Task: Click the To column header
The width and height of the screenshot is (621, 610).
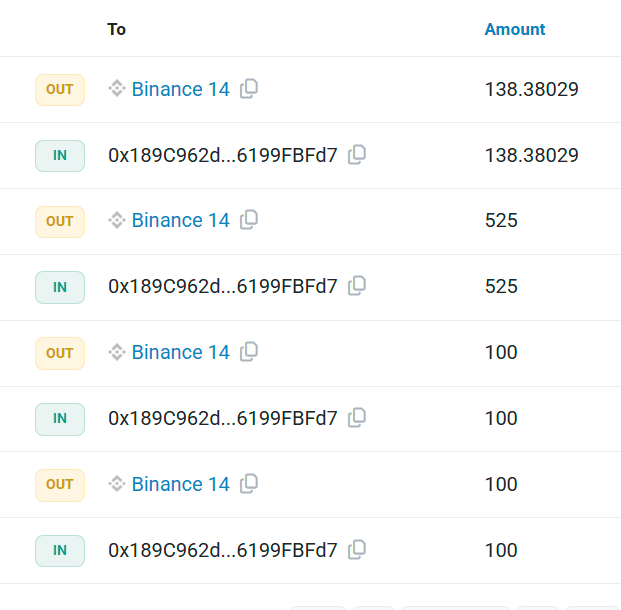Action: [116, 29]
